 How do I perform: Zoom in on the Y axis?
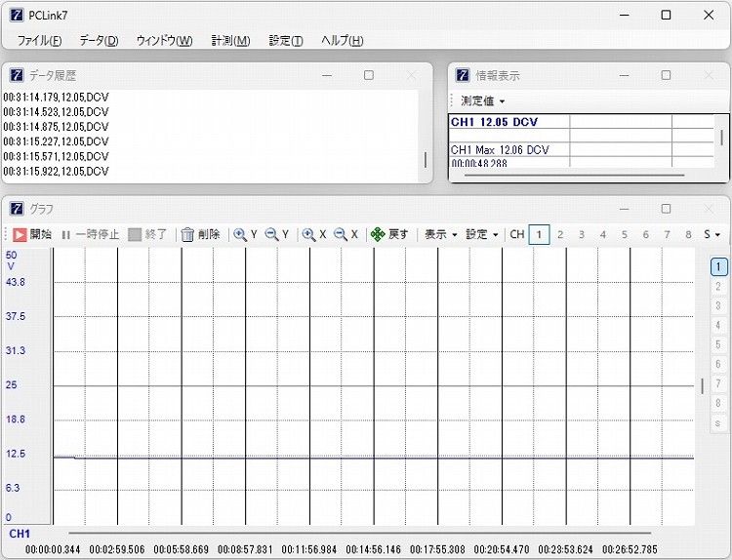click(240, 234)
